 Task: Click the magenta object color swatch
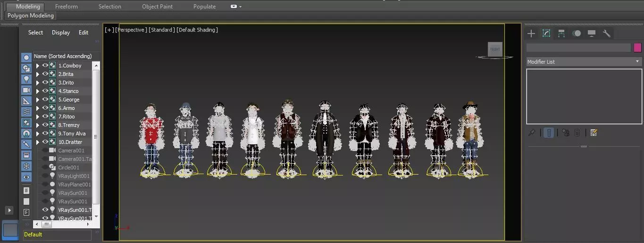(x=637, y=48)
